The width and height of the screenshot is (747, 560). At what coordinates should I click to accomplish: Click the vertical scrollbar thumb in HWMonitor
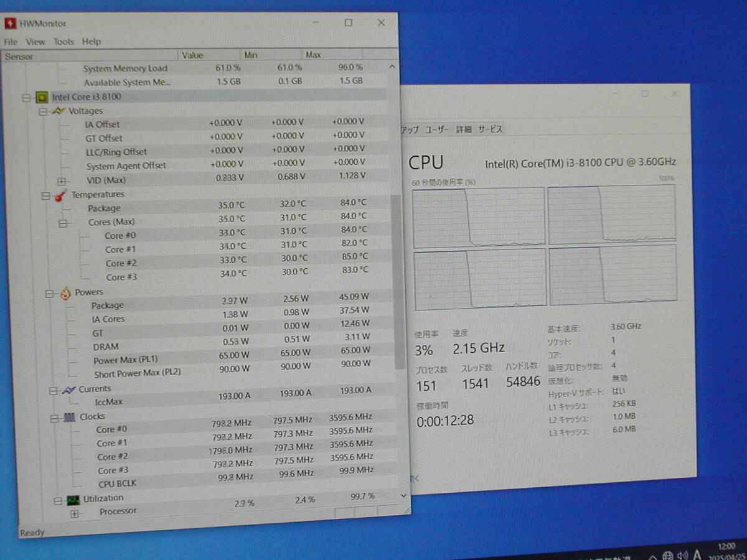pos(398,282)
